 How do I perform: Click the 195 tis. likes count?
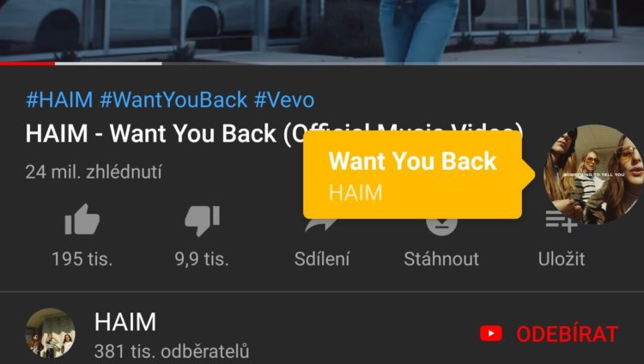tap(82, 259)
